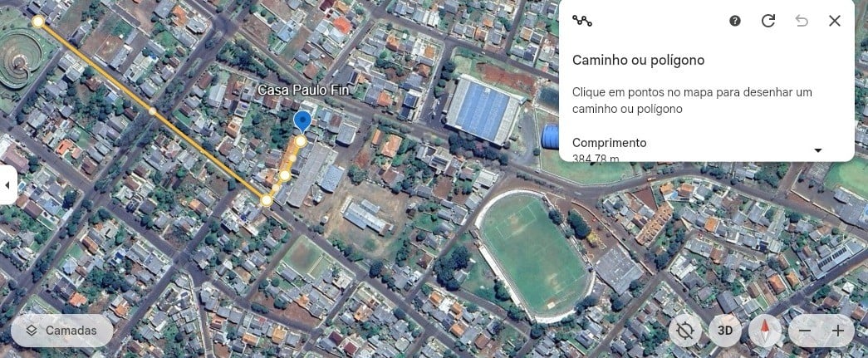The width and height of the screenshot is (868, 358).
Task: Click the Comprimento length label
Action: [x=609, y=143]
